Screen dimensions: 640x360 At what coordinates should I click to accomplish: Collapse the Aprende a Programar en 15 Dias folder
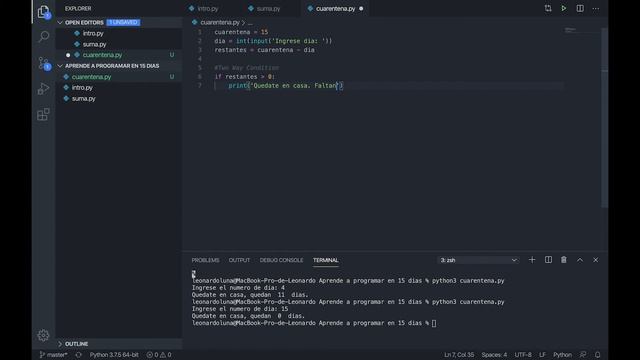click(112, 66)
